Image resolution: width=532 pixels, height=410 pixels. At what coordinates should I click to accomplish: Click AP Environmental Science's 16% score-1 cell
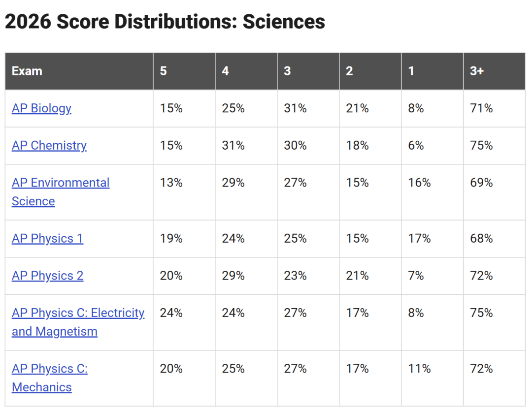pyautogui.click(x=432, y=192)
